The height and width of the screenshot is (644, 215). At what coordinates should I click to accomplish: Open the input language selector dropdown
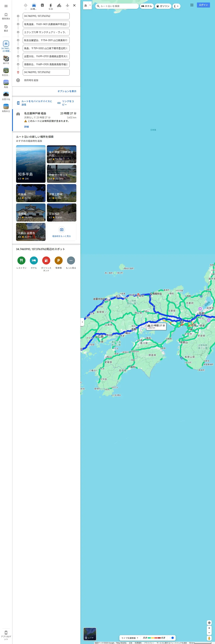(x=87, y=5)
